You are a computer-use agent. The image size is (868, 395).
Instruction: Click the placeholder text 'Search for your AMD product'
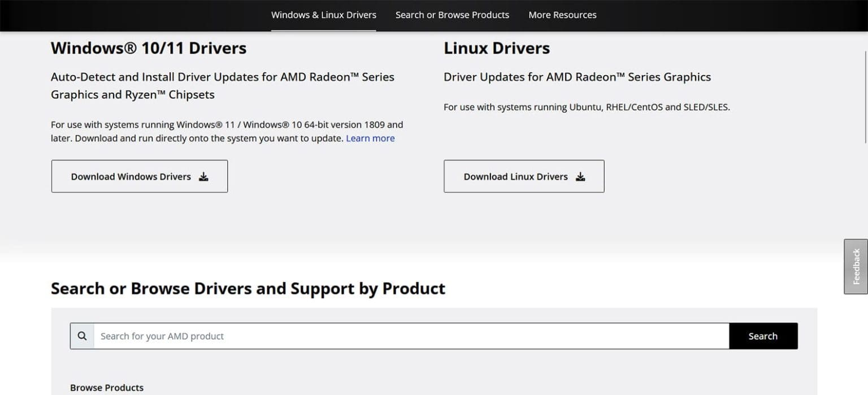[x=162, y=336]
